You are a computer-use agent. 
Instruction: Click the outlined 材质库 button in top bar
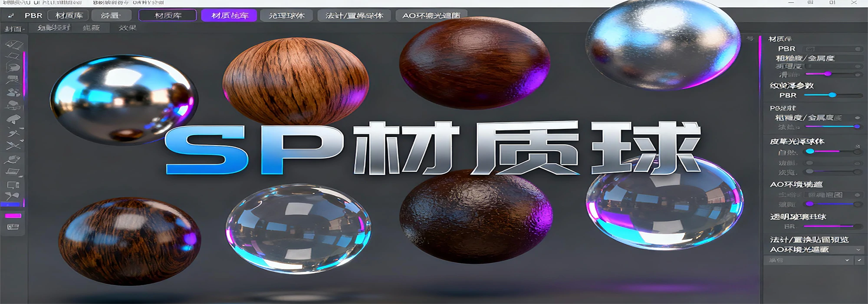[x=168, y=16]
